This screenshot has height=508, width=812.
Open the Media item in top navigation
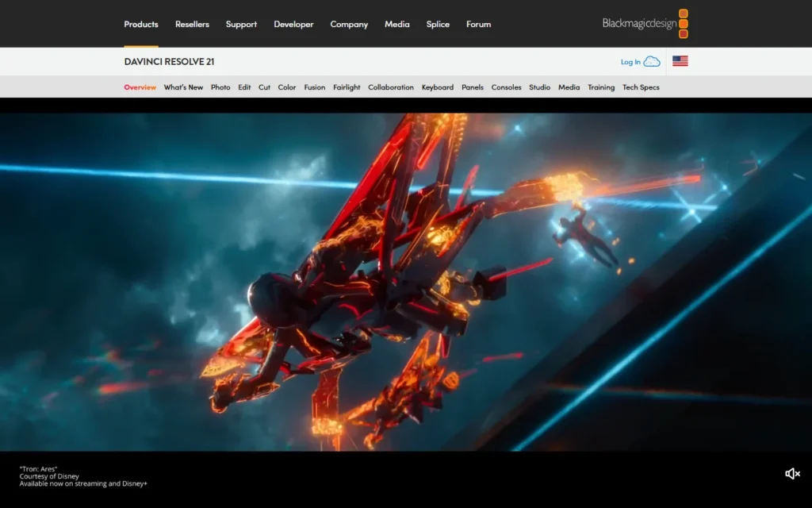(397, 24)
